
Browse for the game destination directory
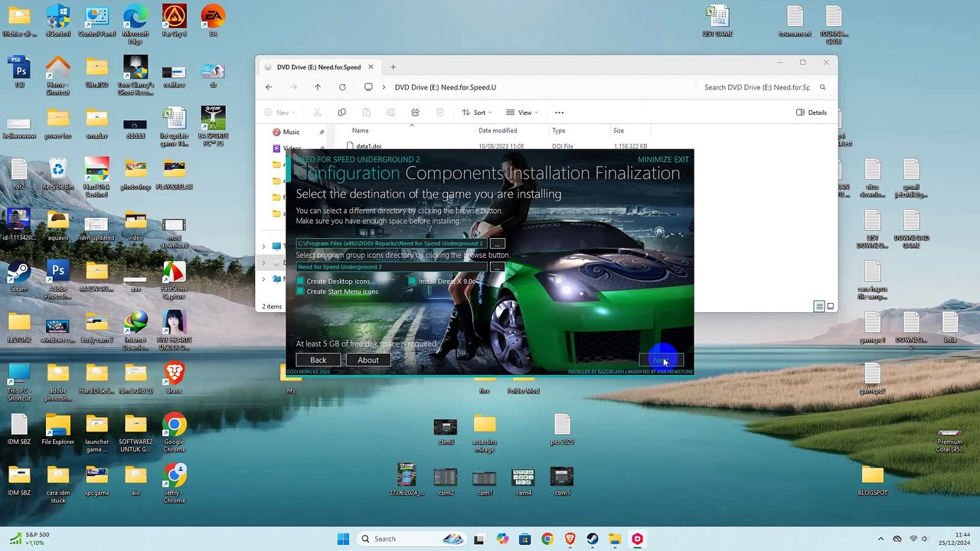tap(498, 243)
